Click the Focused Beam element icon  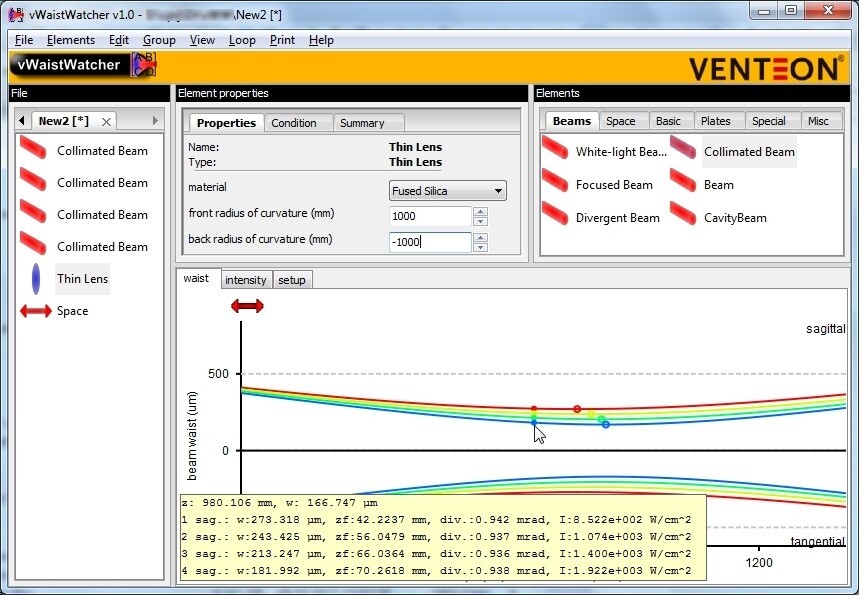pyautogui.click(x=555, y=181)
